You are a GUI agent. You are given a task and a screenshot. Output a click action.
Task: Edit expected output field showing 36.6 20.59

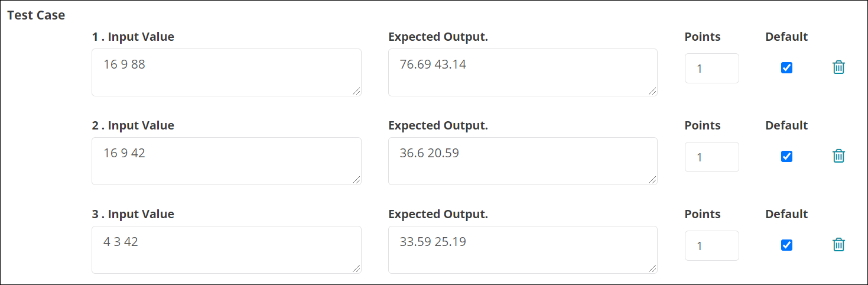pos(523,161)
